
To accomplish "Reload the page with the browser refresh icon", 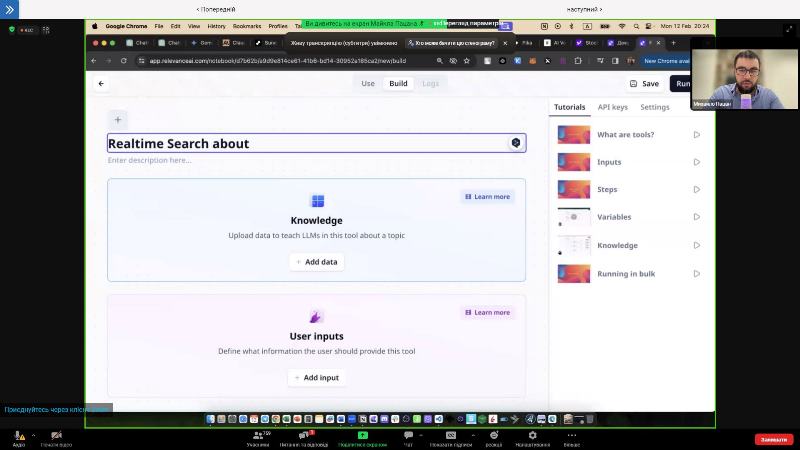I will click(123, 61).
